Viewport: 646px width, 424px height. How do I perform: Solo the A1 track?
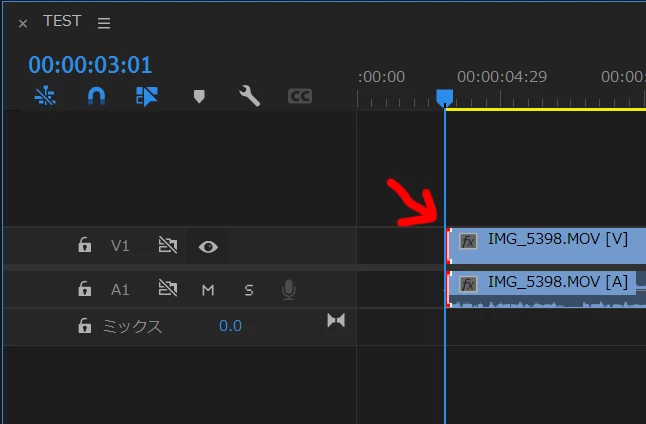(249, 290)
